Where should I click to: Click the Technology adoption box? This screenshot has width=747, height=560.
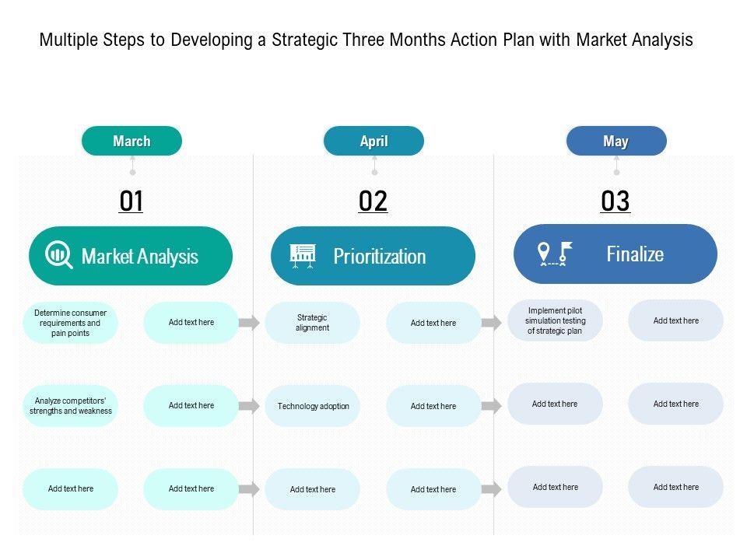click(x=313, y=406)
